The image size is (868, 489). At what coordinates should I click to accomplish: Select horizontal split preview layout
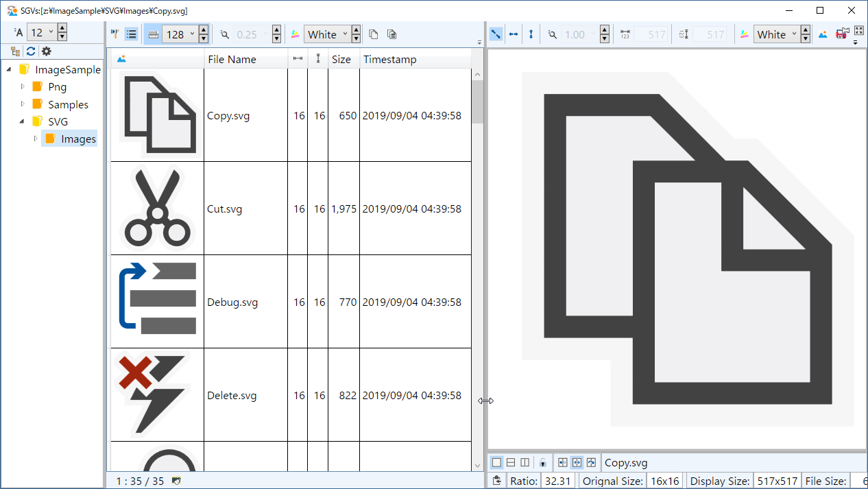coord(511,462)
